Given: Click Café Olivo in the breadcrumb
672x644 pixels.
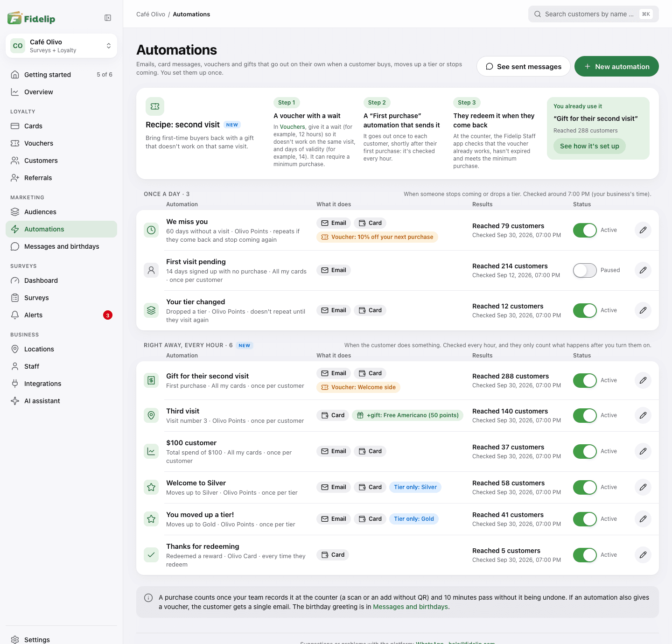Looking at the screenshot, I should pyautogui.click(x=151, y=14).
